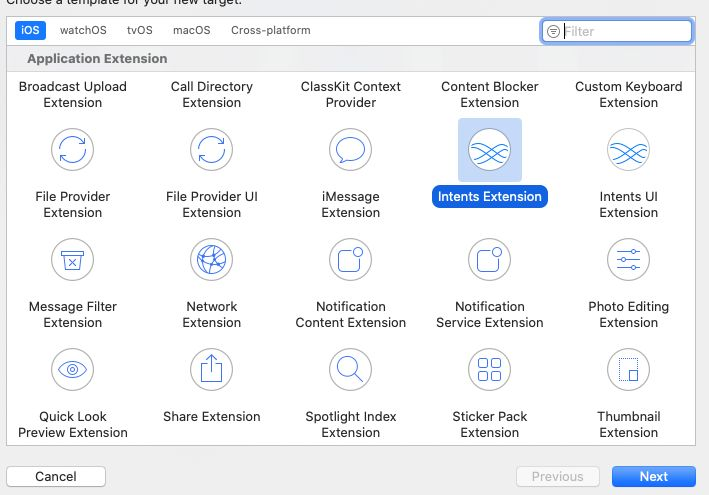Click the "Share Extension" label text
Viewport: 709px width, 495px height.
coord(212,416)
